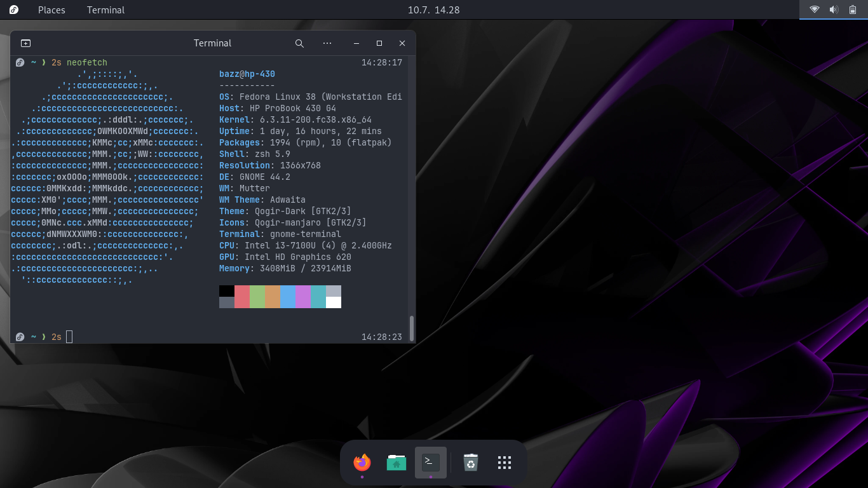Click the 'Shell: zsh 5.9' line
The image size is (868, 488).
255,154
